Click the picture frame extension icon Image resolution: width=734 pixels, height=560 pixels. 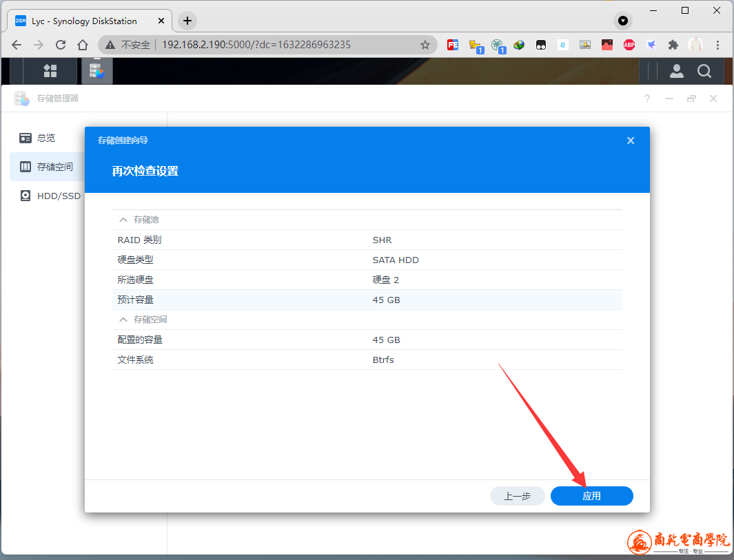tap(585, 45)
